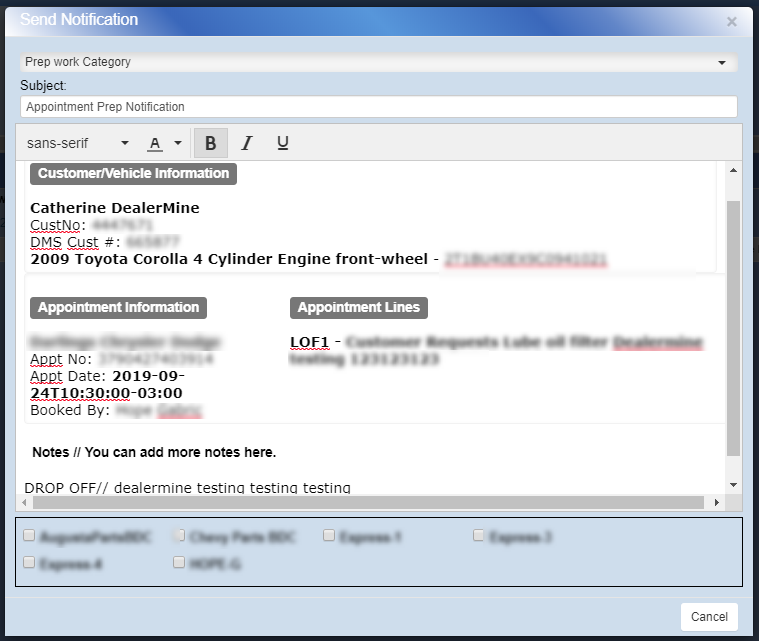Click the font color 'A' icon

[155, 143]
